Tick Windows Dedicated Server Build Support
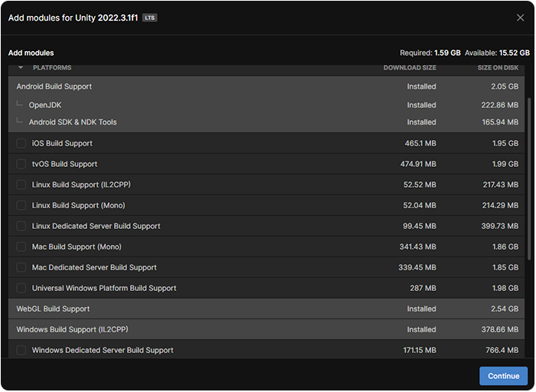536x392 pixels. point(21,350)
